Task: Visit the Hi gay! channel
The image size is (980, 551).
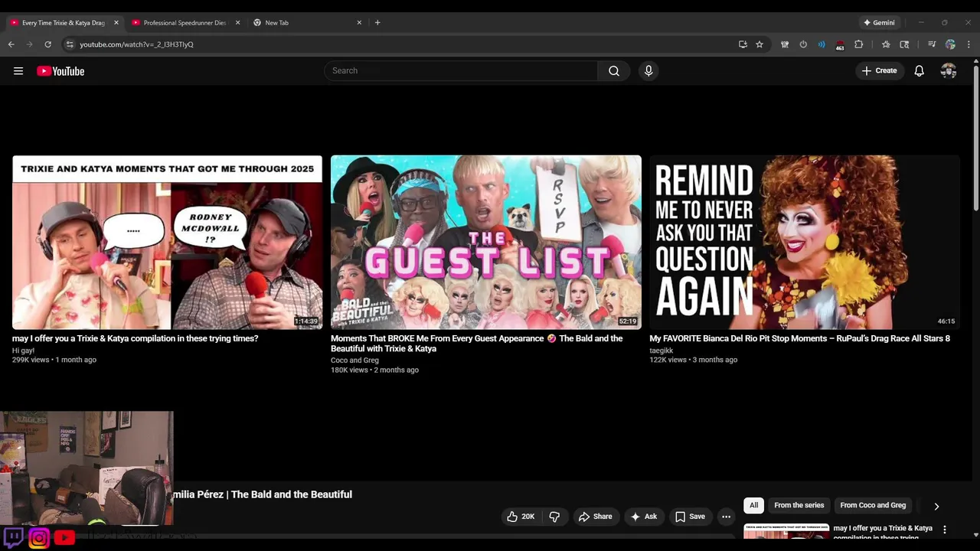Action: pos(24,350)
